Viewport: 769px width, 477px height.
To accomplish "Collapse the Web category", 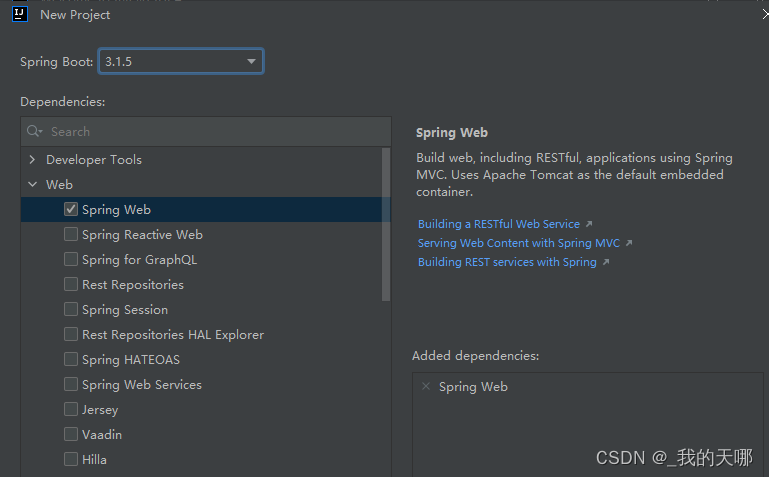I will (x=32, y=184).
